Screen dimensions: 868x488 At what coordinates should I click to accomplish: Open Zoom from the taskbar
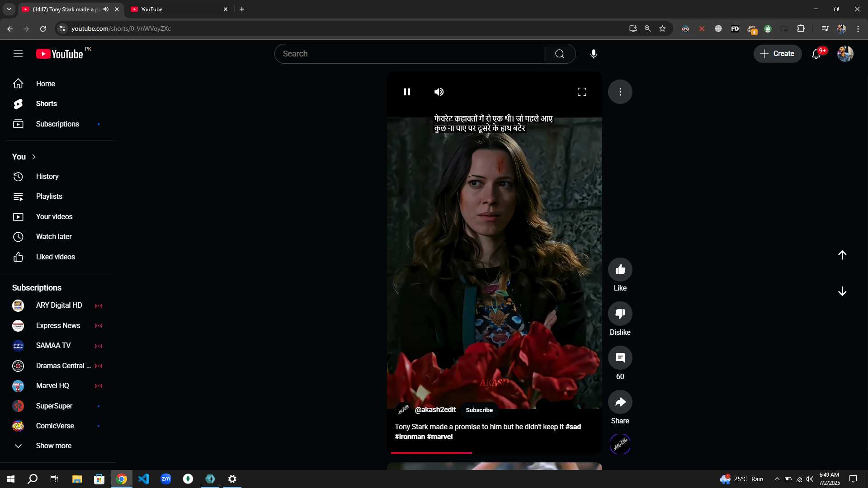[166, 479]
